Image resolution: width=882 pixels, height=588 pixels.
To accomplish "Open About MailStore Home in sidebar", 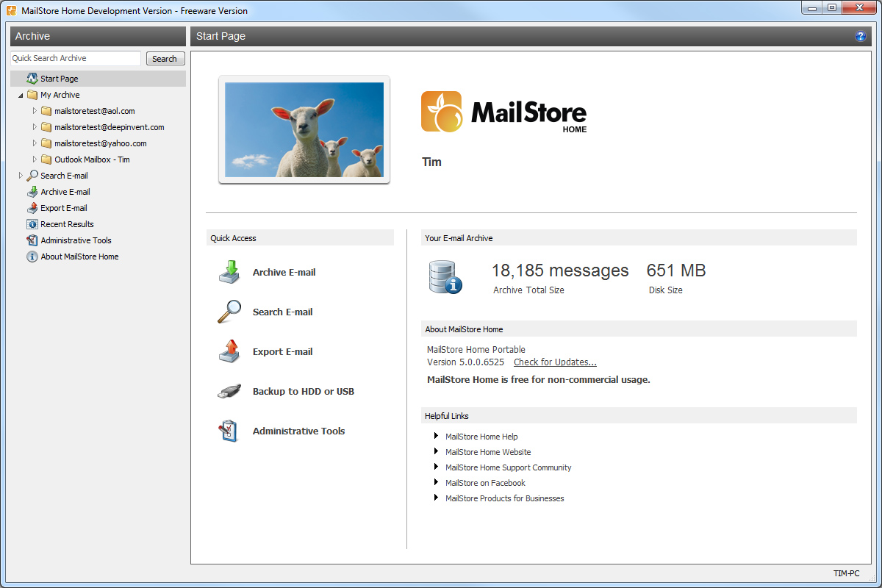I will [x=79, y=257].
